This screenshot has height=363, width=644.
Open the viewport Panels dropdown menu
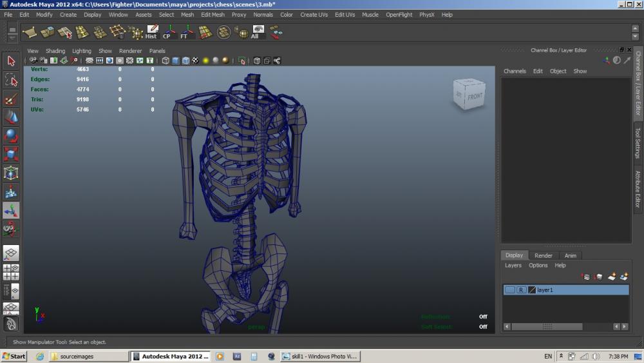pos(157,51)
